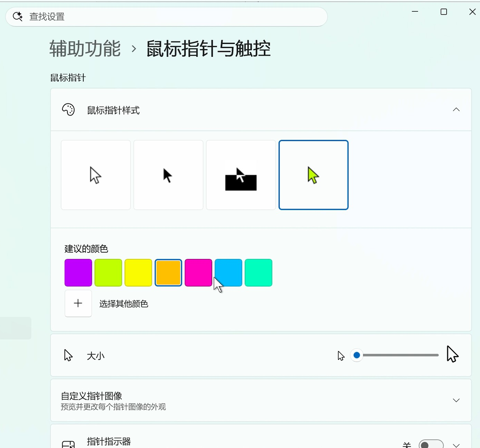The width and height of the screenshot is (480, 448).
Task: Maximize the Settings window
Action: 444,12
